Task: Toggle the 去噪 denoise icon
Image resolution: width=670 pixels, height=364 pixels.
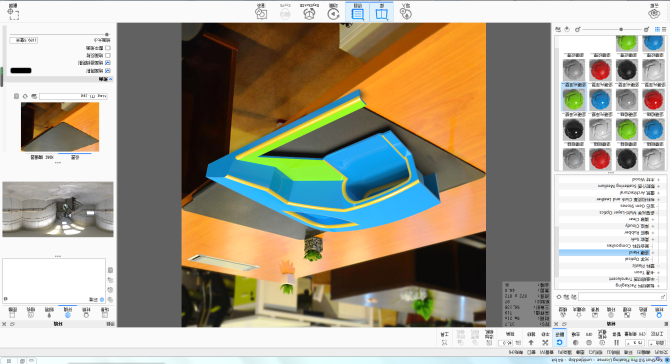Action: (x=576, y=343)
